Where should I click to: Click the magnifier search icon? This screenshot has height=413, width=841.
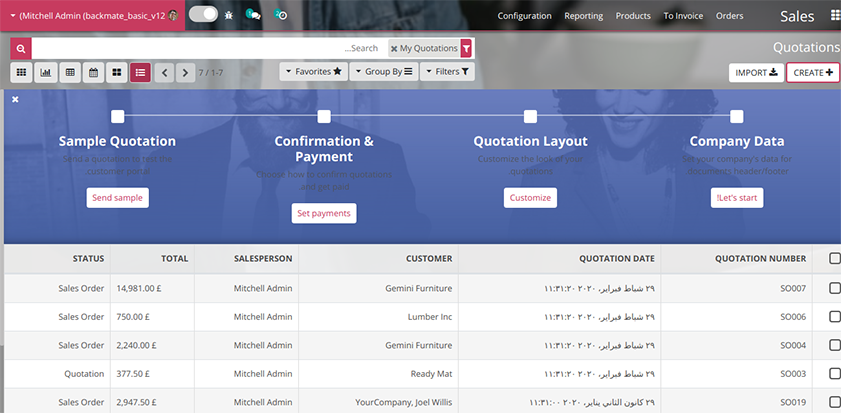point(21,48)
